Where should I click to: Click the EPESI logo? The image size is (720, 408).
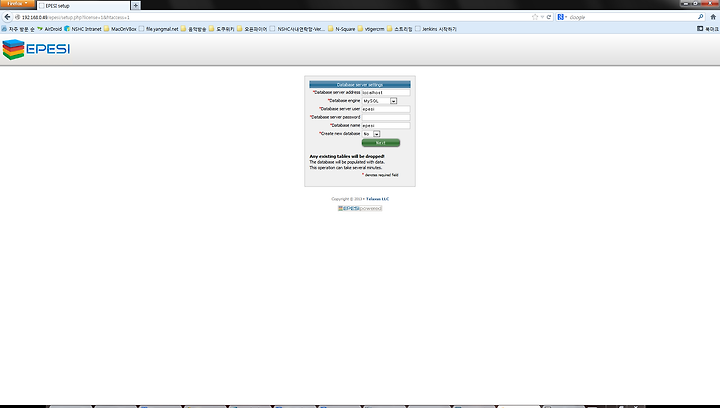[36, 49]
